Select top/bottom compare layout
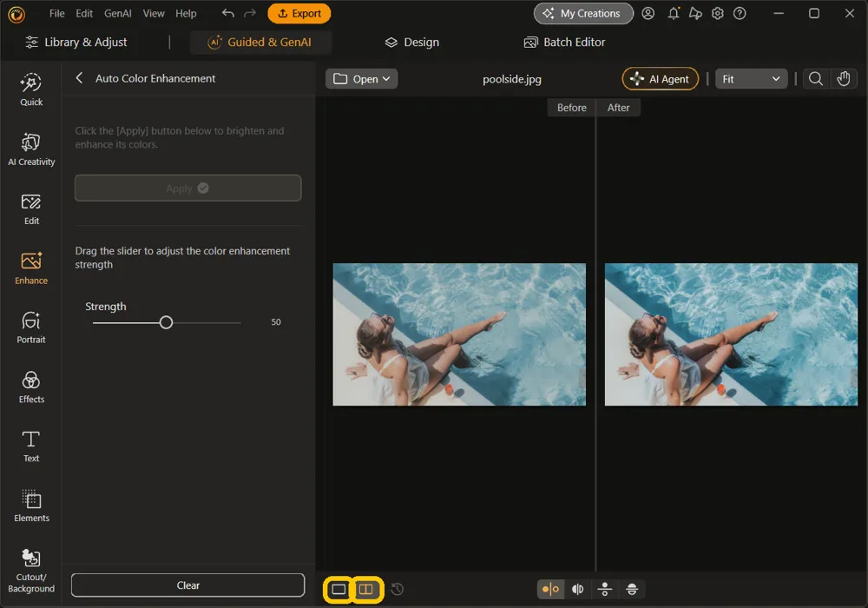 [x=604, y=589]
